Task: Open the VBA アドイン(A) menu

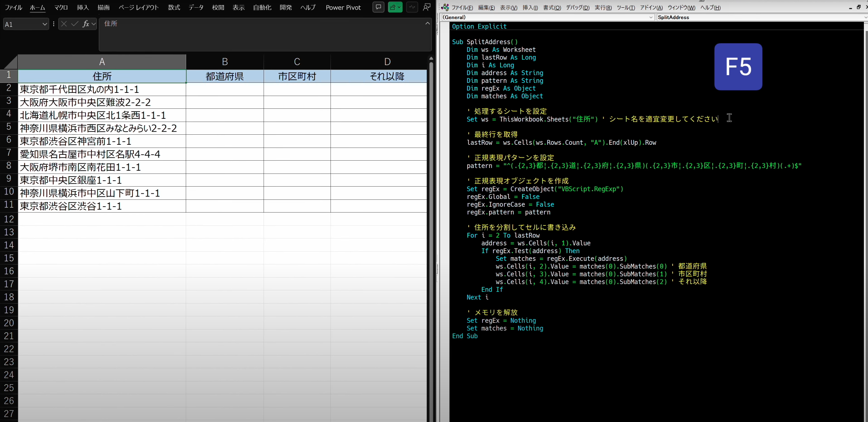Action: point(651,8)
